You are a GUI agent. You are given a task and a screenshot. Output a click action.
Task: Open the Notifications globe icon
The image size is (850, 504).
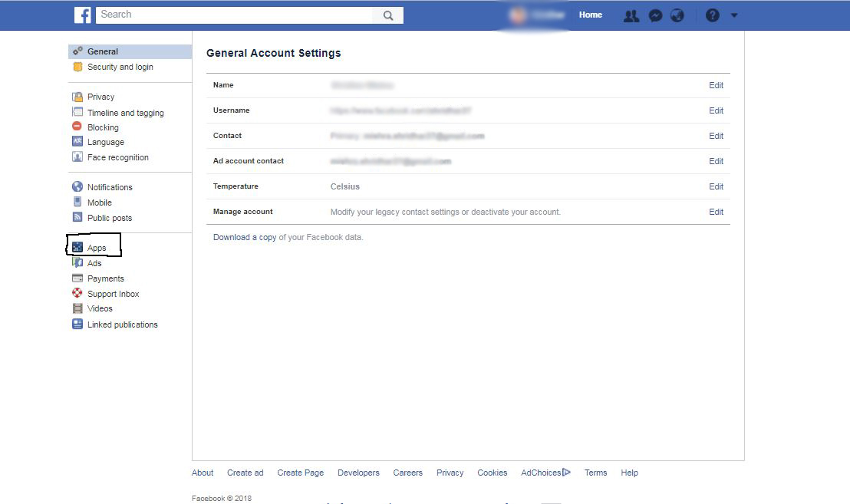(x=677, y=15)
